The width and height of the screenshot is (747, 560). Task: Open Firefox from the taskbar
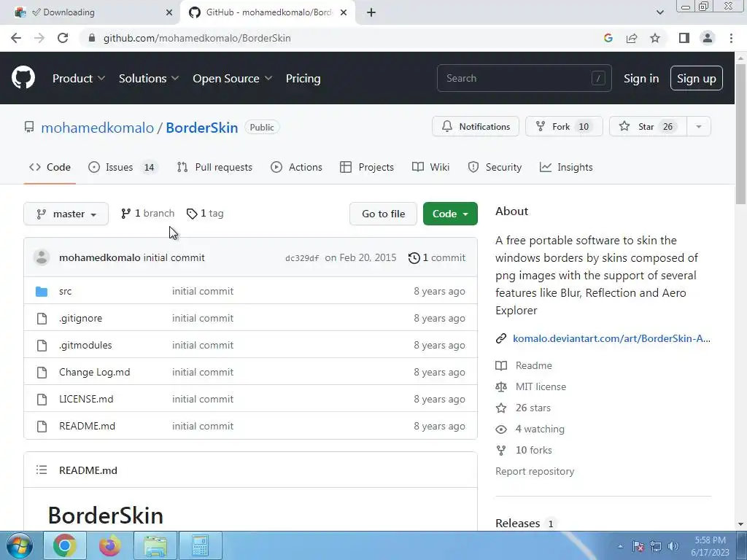[110, 545]
